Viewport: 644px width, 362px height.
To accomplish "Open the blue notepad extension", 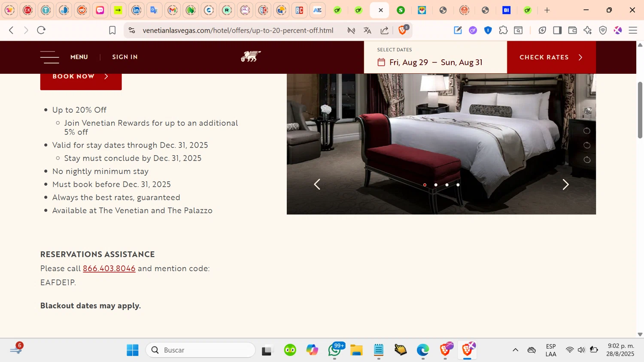I will pos(458,30).
